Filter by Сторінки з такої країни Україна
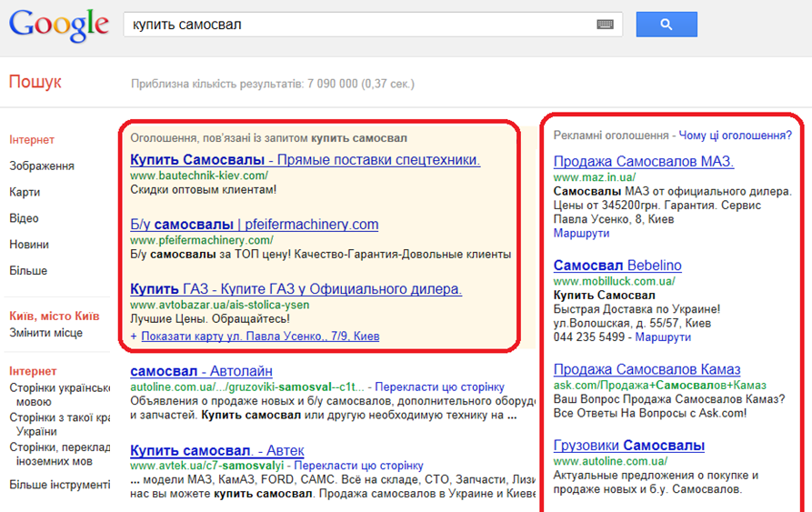The height and width of the screenshot is (512, 812). tap(59, 425)
